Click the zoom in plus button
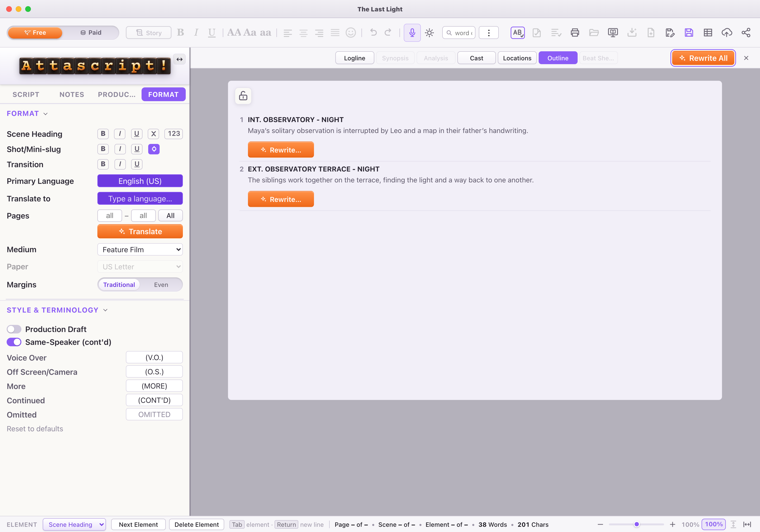This screenshot has width=760, height=532. click(x=672, y=524)
